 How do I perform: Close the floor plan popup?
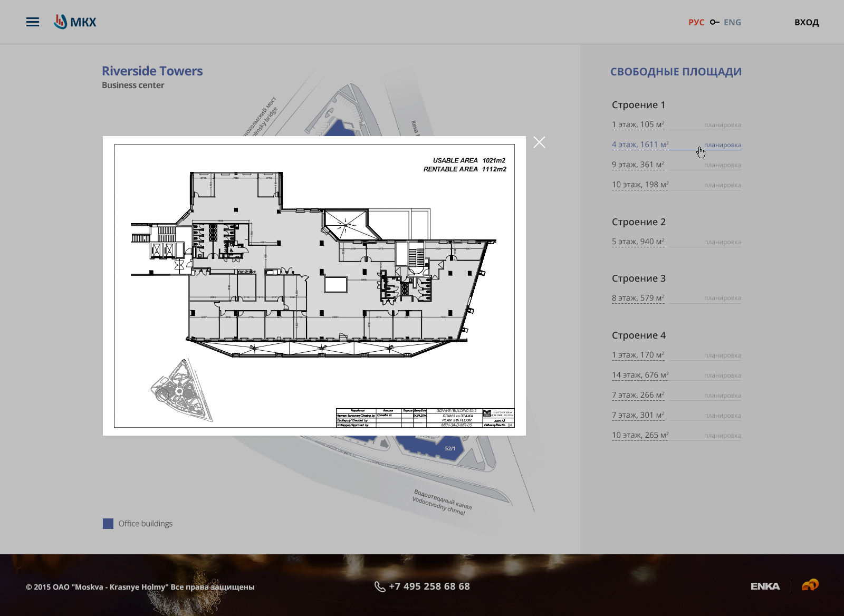539,142
